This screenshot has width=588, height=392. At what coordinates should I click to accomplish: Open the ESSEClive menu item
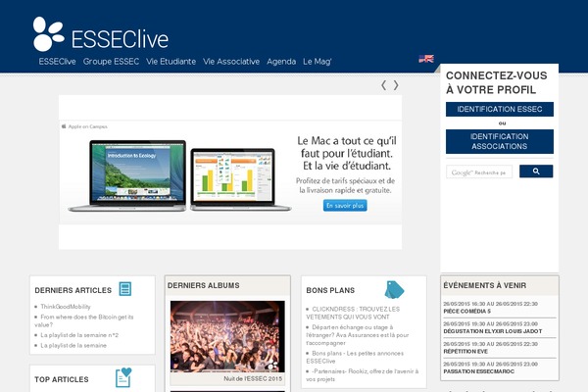point(58,62)
